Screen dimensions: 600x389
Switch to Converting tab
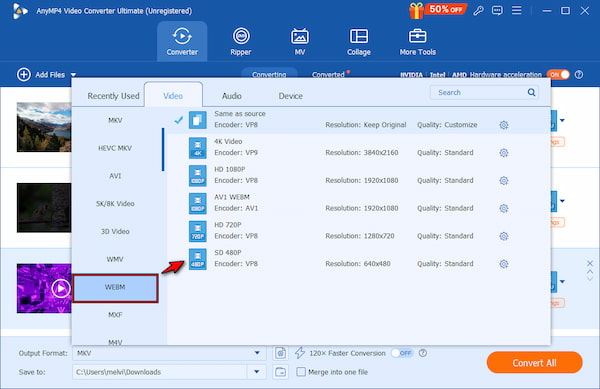[x=269, y=75]
